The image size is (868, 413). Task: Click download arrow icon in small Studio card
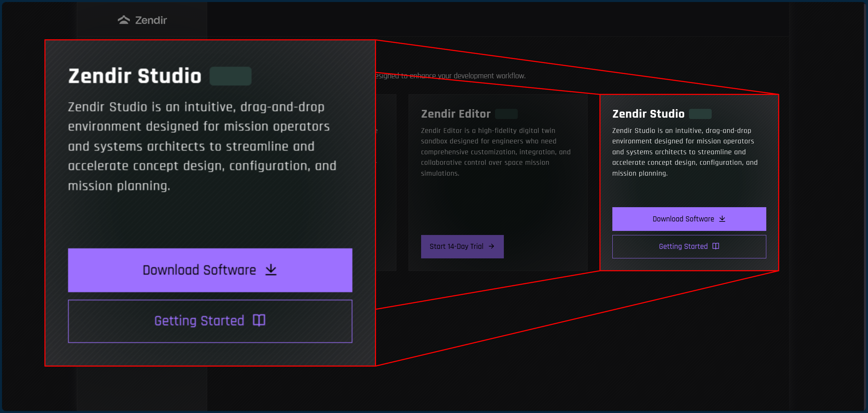point(722,219)
